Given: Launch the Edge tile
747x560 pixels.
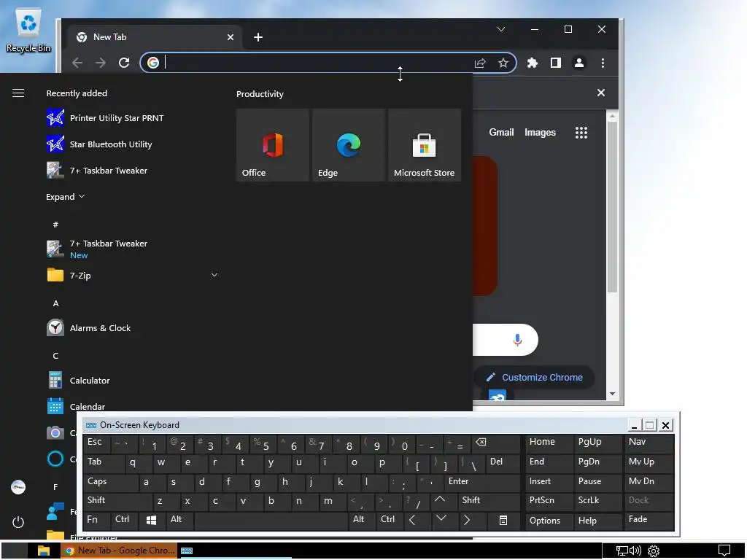Looking at the screenshot, I should pos(348,145).
